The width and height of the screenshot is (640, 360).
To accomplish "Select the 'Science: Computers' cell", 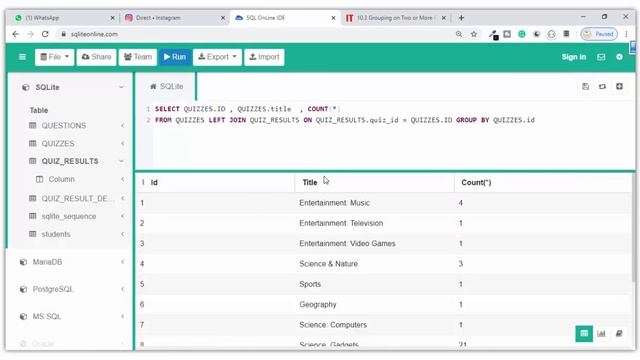I will (333, 325).
